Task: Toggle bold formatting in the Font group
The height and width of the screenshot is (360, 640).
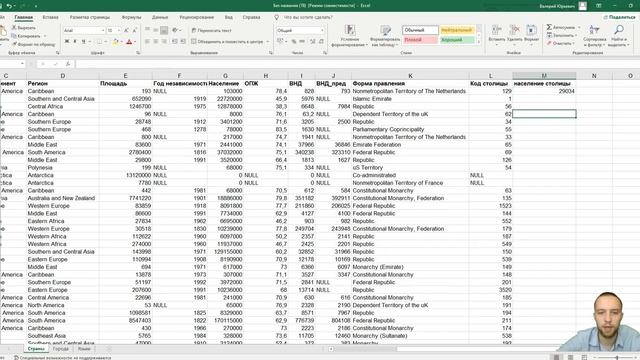Action: [x=67, y=42]
